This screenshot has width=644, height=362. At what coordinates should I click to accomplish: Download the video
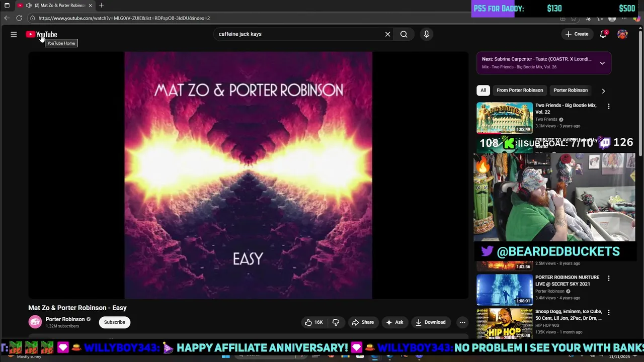(430, 322)
